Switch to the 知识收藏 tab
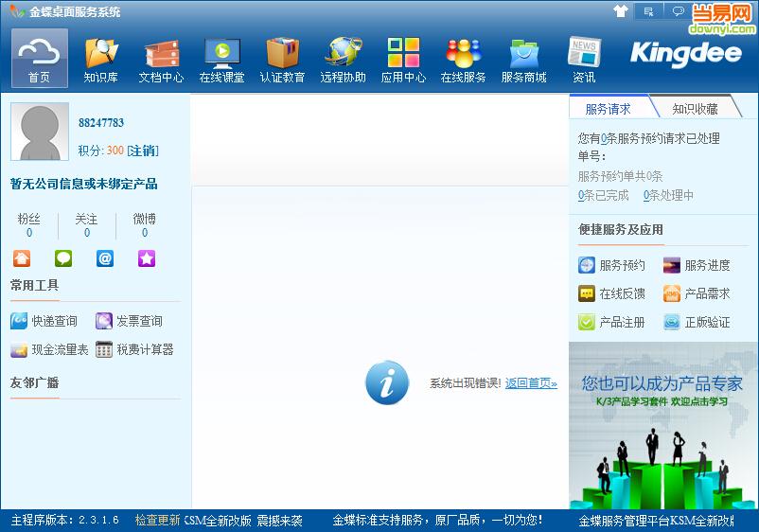The image size is (759, 532). click(695, 109)
